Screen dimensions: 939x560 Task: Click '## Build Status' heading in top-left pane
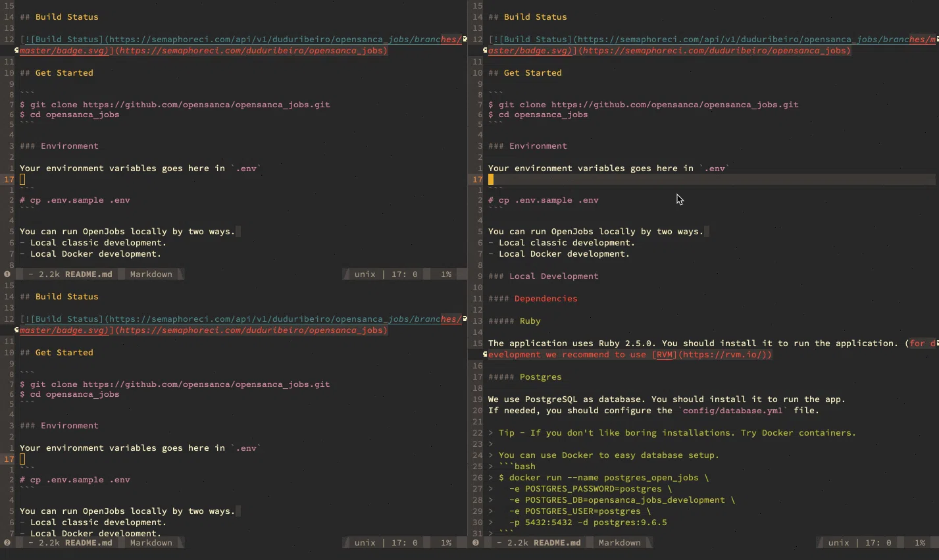click(59, 17)
